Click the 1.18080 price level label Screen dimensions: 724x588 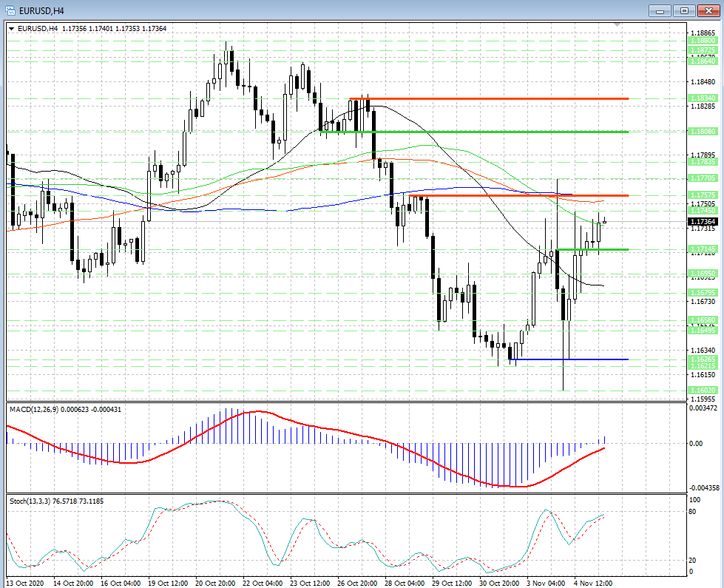coord(703,132)
